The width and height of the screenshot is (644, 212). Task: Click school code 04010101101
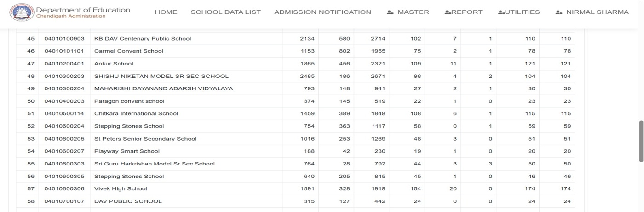tap(64, 51)
